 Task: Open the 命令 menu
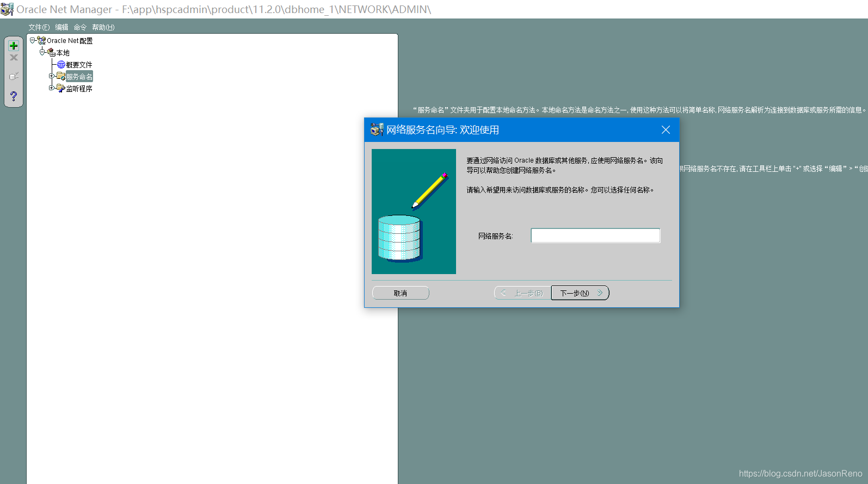coord(80,27)
